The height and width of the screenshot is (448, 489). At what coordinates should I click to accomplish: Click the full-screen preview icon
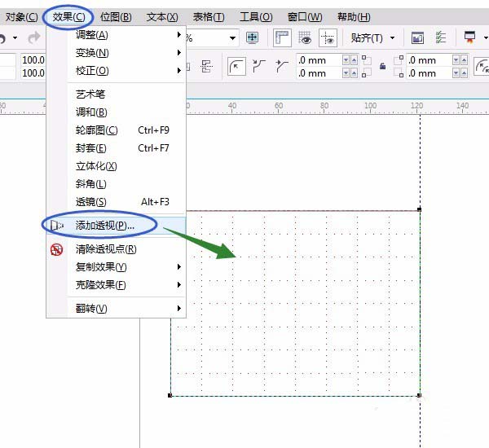point(252,37)
